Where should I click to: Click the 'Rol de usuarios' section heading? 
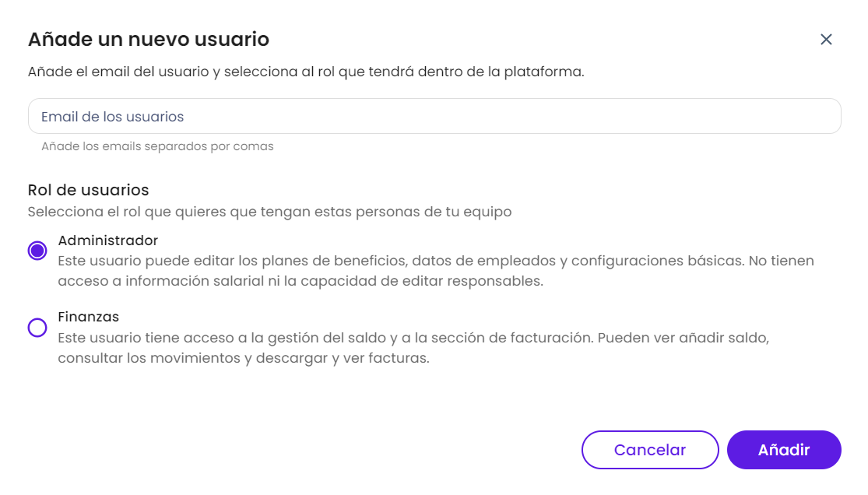[89, 190]
